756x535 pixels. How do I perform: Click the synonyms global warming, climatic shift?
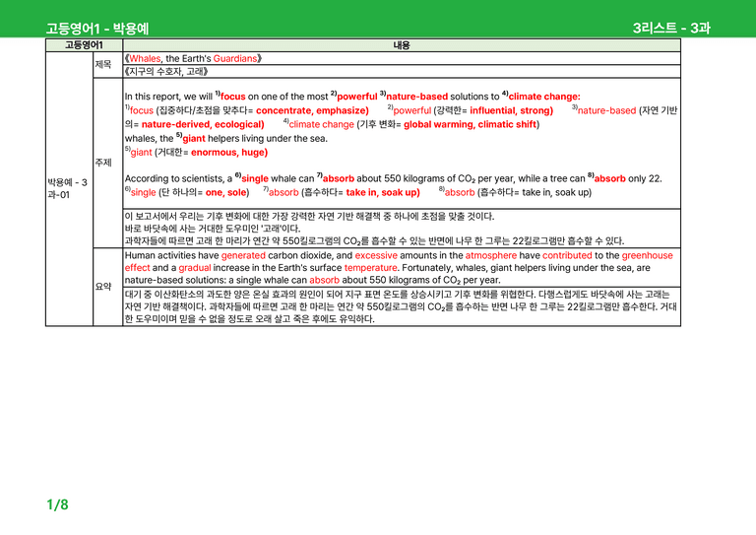(471, 124)
